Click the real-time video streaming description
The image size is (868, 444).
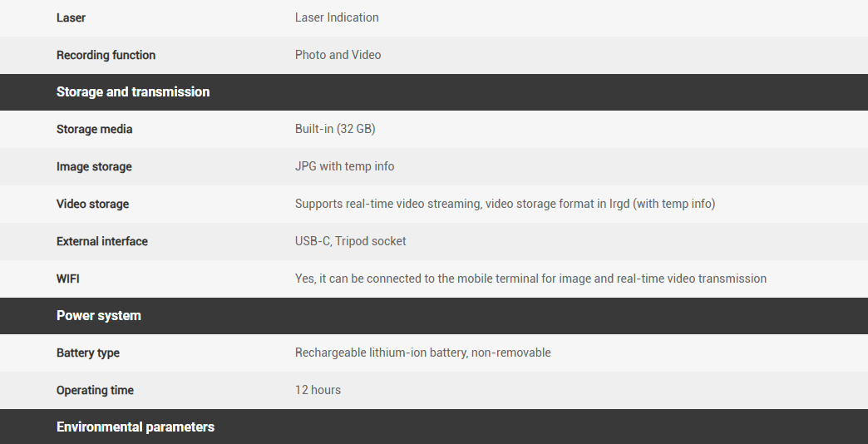pos(505,204)
